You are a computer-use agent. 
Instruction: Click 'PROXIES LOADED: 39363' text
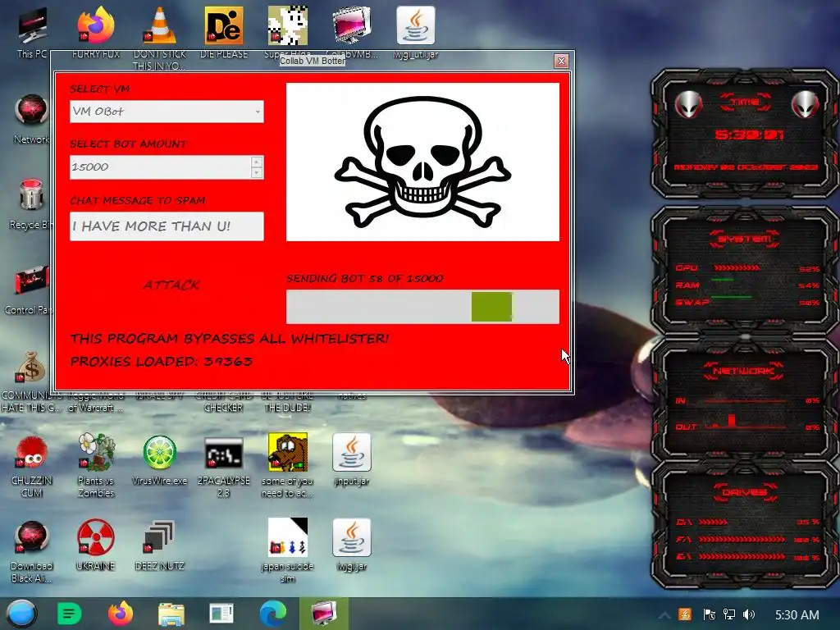(162, 362)
